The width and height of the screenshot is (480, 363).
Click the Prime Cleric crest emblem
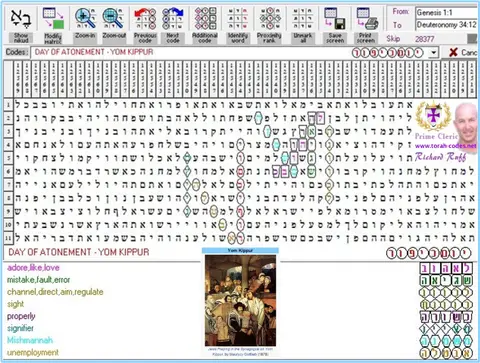coord(433,117)
